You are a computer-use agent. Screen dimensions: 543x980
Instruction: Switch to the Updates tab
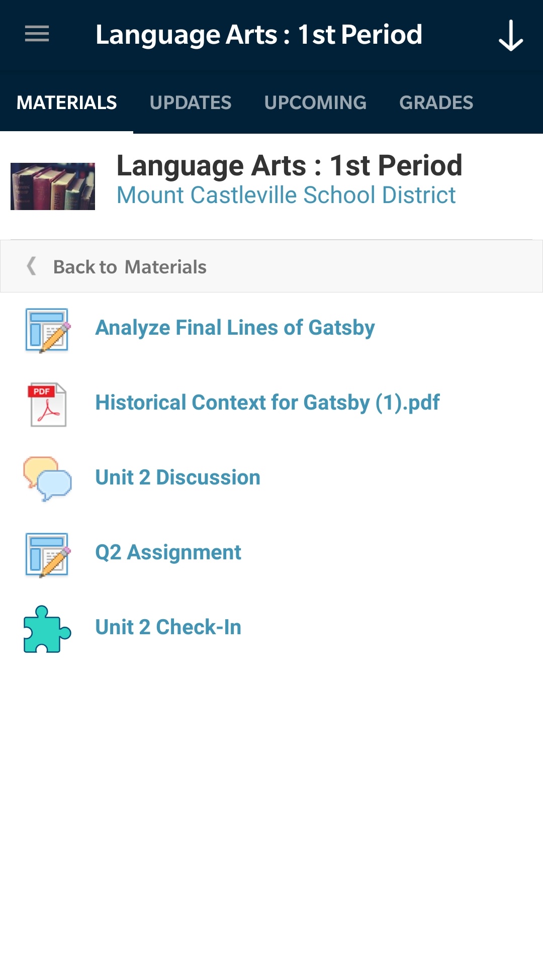191,103
